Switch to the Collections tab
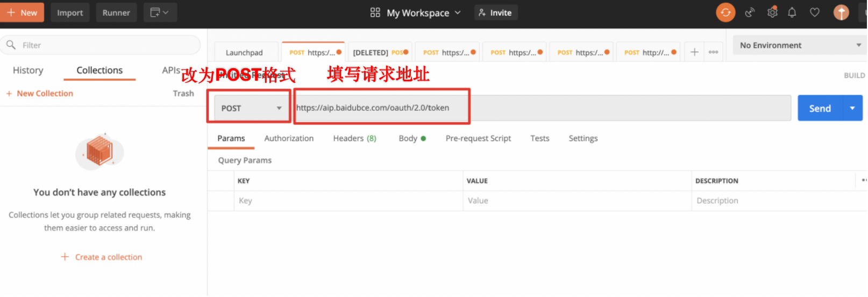 pos(99,70)
